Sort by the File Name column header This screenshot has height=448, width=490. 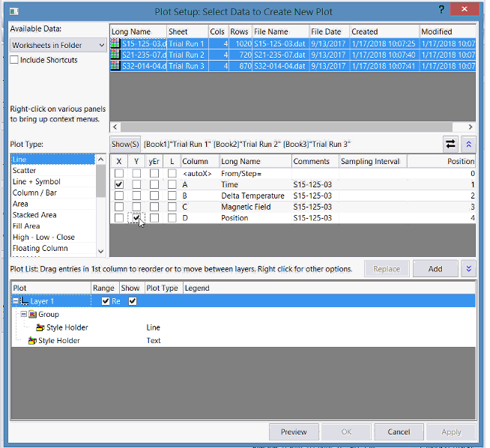pos(281,31)
